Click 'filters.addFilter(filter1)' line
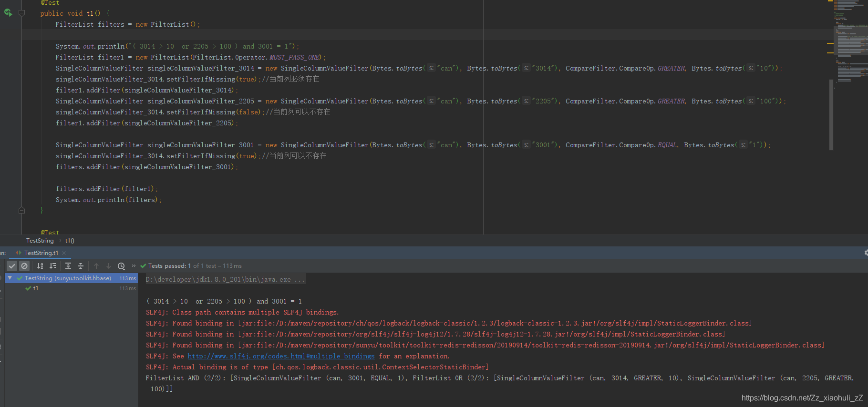Screen dimensions: 868x407 tap(106, 189)
